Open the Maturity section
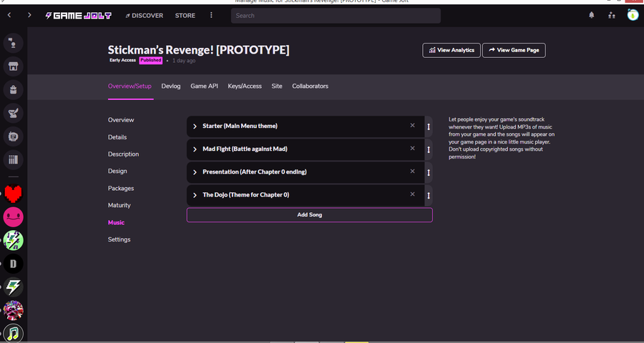 coord(119,205)
